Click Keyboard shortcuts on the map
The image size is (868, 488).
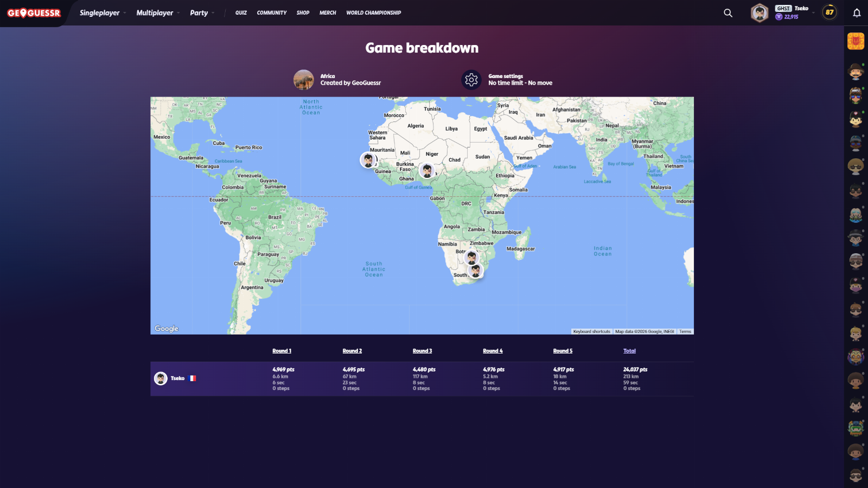tap(591, 331)
